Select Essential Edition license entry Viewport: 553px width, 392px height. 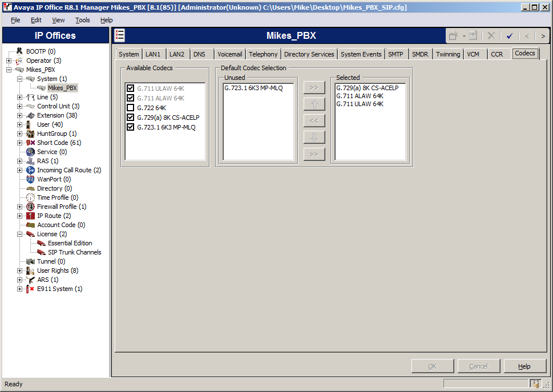[70, 243]
